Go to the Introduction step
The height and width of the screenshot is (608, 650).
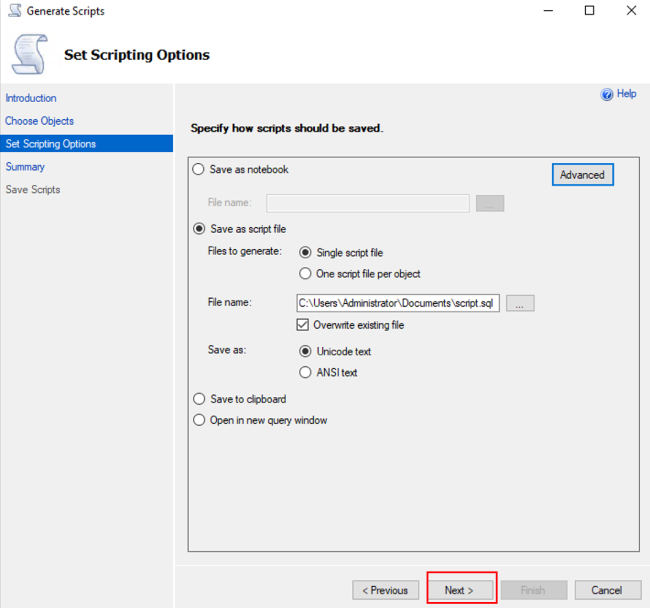[31, 98]
